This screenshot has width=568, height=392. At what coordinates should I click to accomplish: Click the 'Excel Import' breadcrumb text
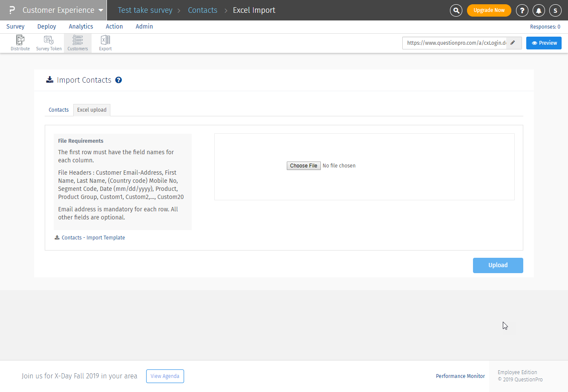tap(254, 10)
